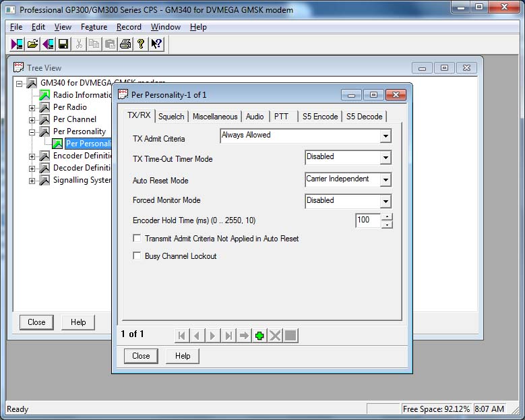Image resolution: width=525 pixels, height=420 pixels.
Task: Expand the Signalling System tree node
Action: 32,181
